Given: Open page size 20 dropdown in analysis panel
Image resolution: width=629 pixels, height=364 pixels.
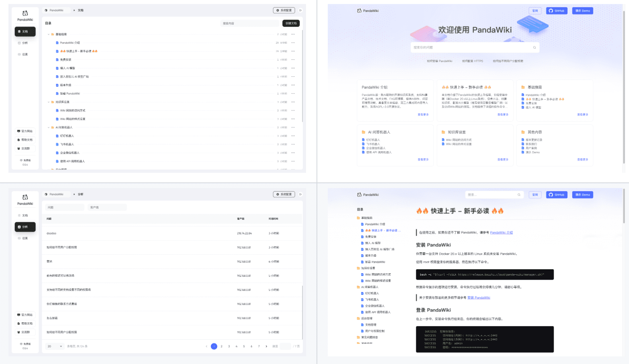Looking at the screenshot, I should click(55, 346).
